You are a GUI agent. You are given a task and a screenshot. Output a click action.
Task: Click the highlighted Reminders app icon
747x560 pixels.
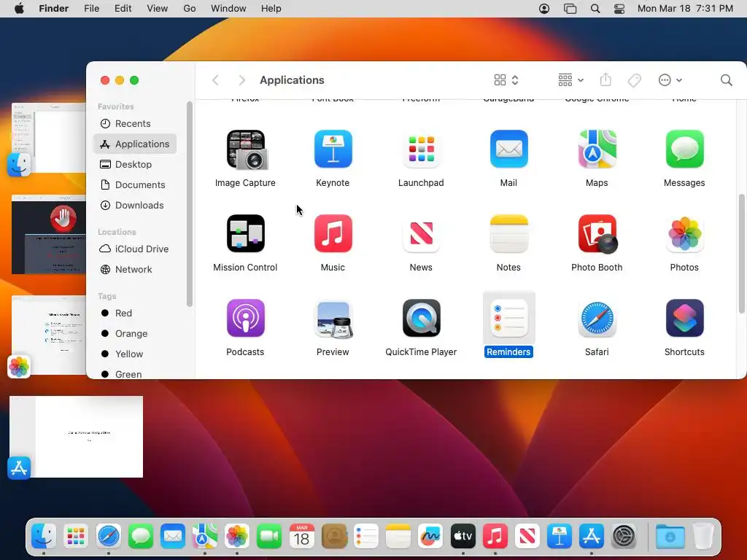[x=508, y=318]
